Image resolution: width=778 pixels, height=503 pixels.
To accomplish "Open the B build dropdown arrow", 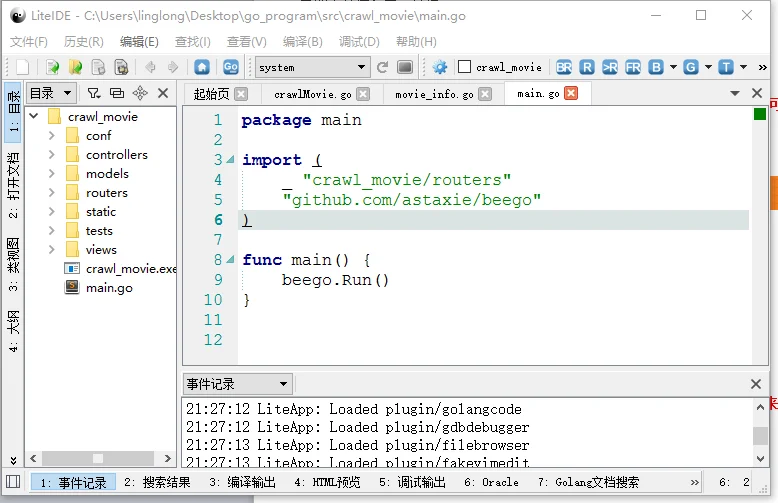I will coord(673,67).
